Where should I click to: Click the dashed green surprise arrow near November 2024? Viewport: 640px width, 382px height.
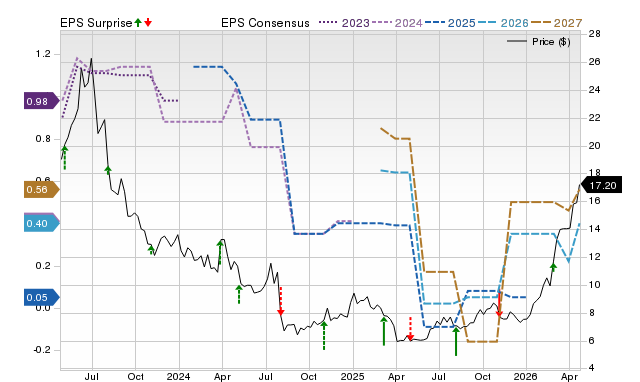click(324, 335)
